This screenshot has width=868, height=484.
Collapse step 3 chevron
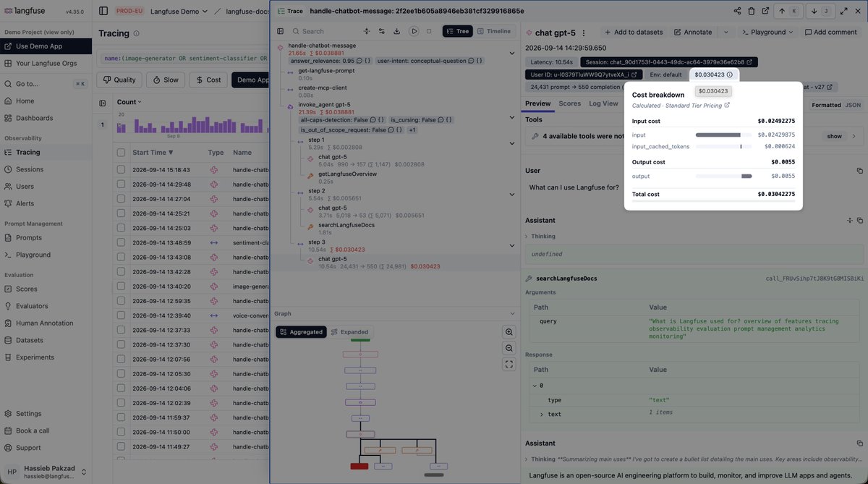click(511, 246)
